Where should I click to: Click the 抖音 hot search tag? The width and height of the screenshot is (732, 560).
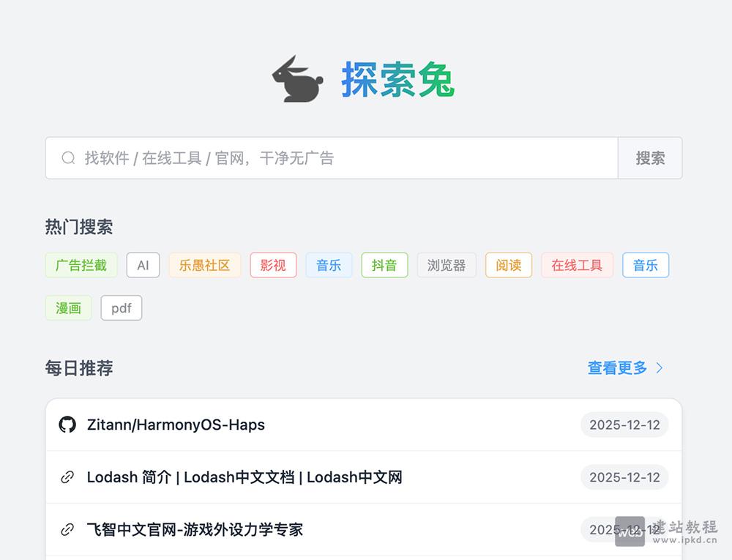click(384, 265)
